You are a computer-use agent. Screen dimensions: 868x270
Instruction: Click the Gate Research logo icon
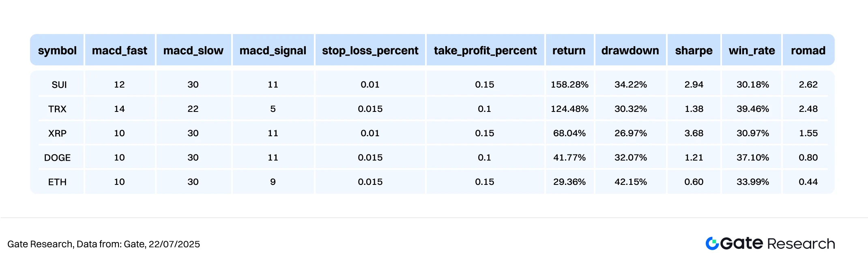(x=712, y=243)
